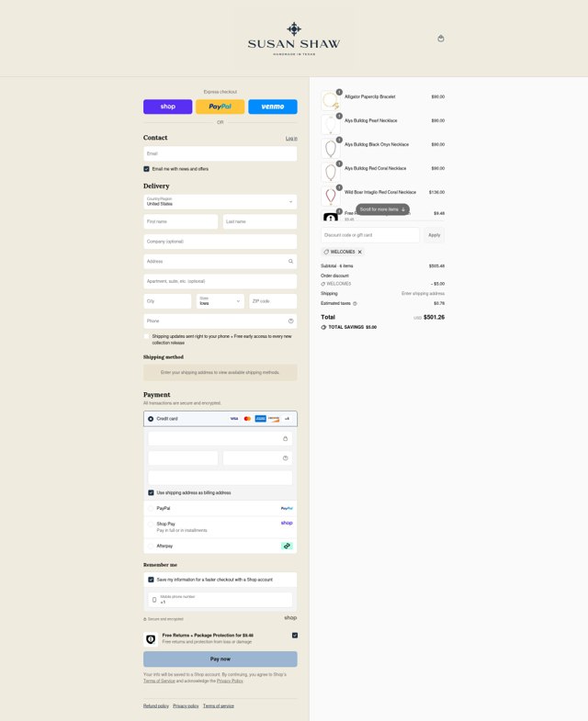Open the State dropdown showing Iowa
588x721 pixels.
click(x=220, y=301)
